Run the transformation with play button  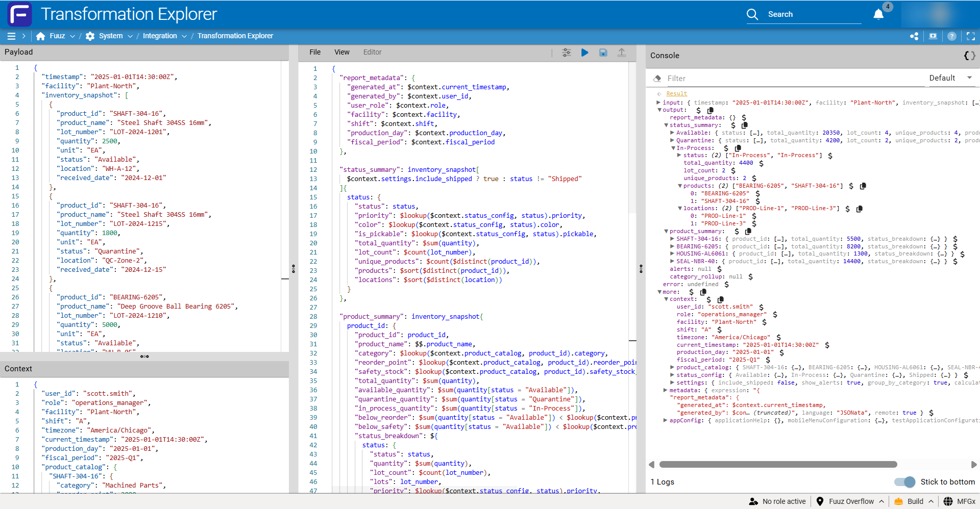(x=585, y=53)
